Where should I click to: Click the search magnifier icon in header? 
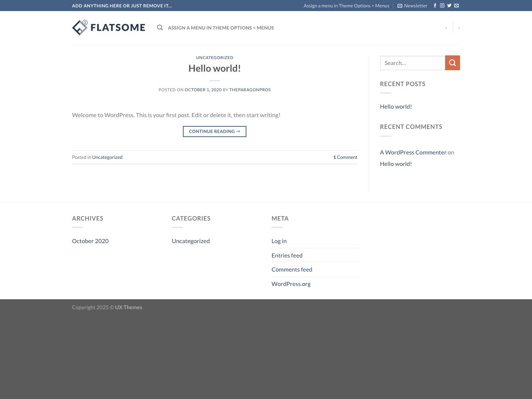[160, 27]
